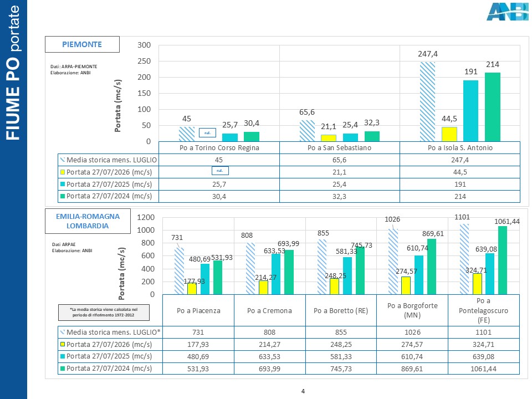Click the cyan legend swatch for Portata 27/07/2025 in Piemonte table
The height and width of the screenshot is (399, 532).
point(63,184)
